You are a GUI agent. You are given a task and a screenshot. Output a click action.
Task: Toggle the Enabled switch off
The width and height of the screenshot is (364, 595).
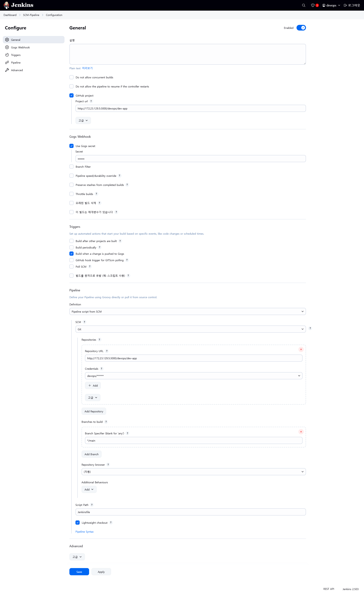tap(301, 28)
